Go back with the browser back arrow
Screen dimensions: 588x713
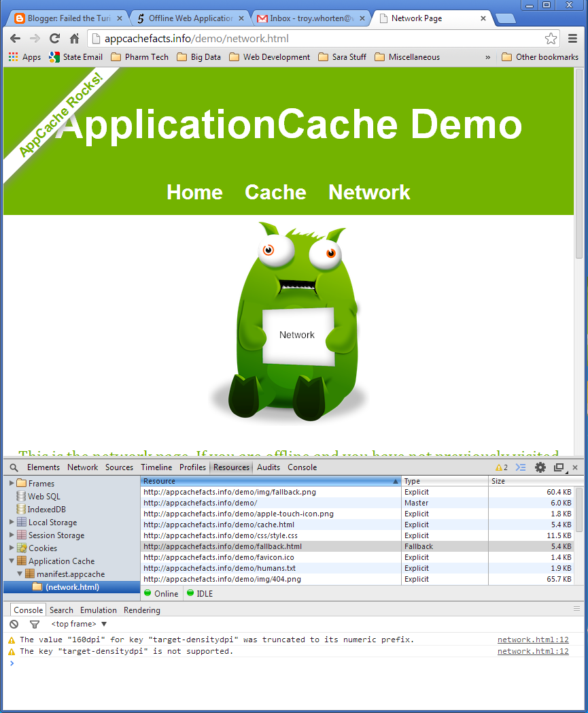pyautogui.click(x=15, y=39)
